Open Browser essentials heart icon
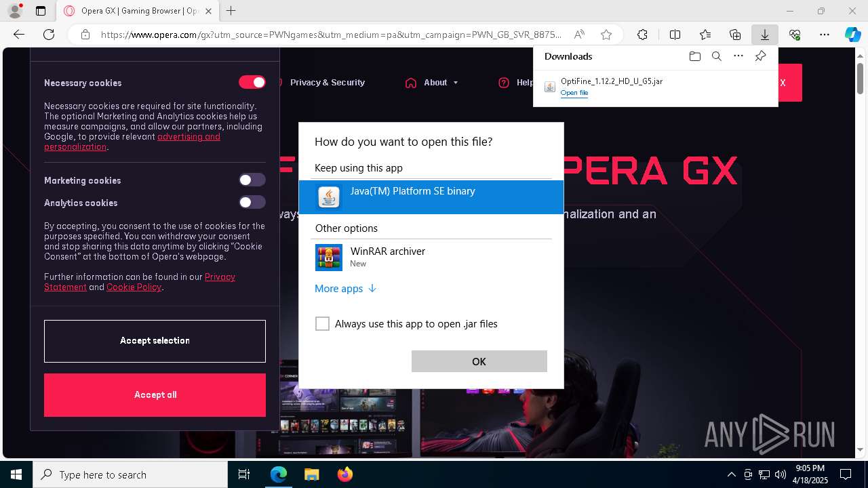868x488 pixels. (x=795, y=35)
